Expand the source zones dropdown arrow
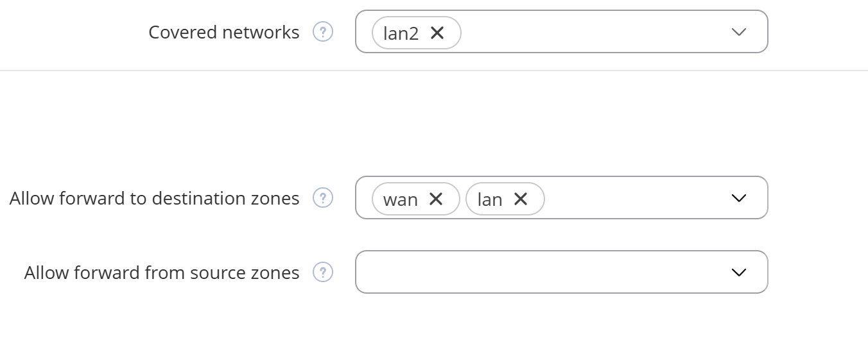Screen dimensions: 868x345 pos(739,273)
